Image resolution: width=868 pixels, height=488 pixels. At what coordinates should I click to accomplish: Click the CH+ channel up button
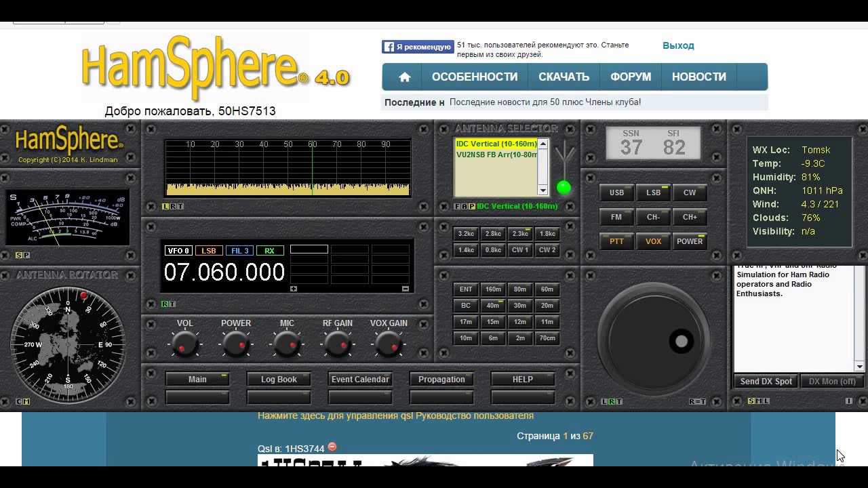pos(690,217)
